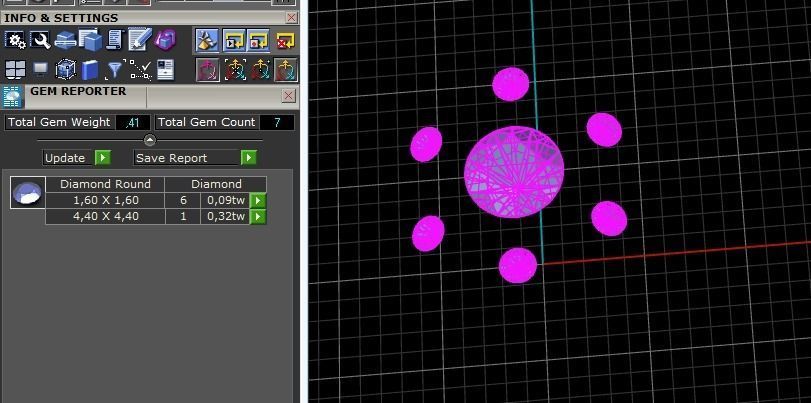
Task: Click the funnel selection filter icon
Action: click(114, 70)
